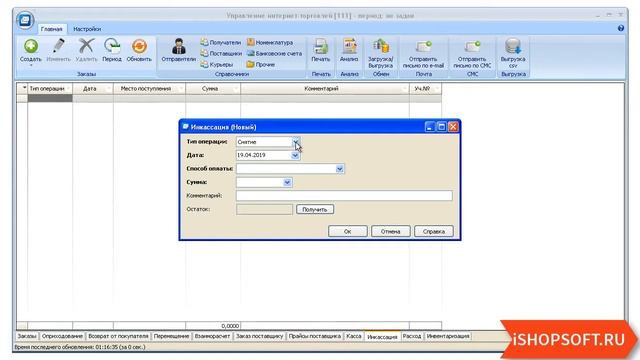Click the Печать printer icon
The height and width of the screenshot is (360, 640).
click(x=320, y=47)
